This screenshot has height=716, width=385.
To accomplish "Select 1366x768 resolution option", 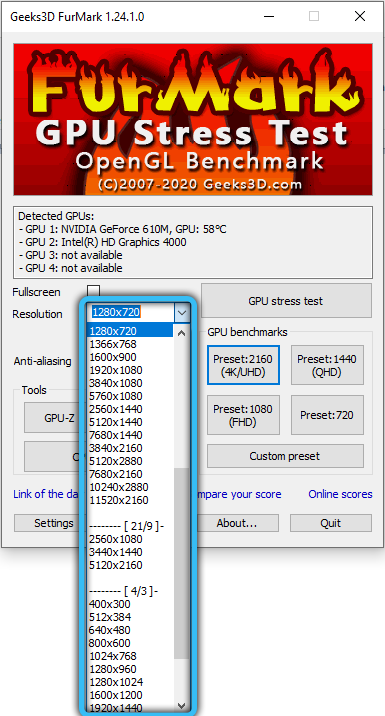I will click(x=130, y=344).
